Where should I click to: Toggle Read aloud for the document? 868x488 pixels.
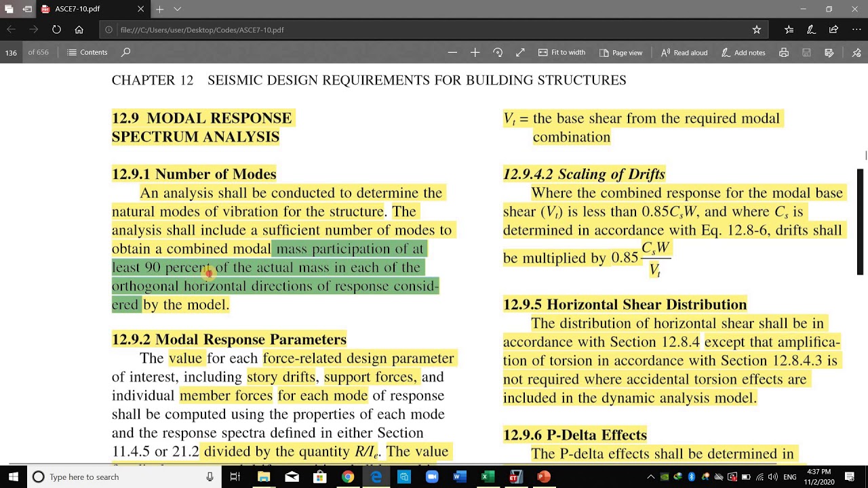pos(684,52)
